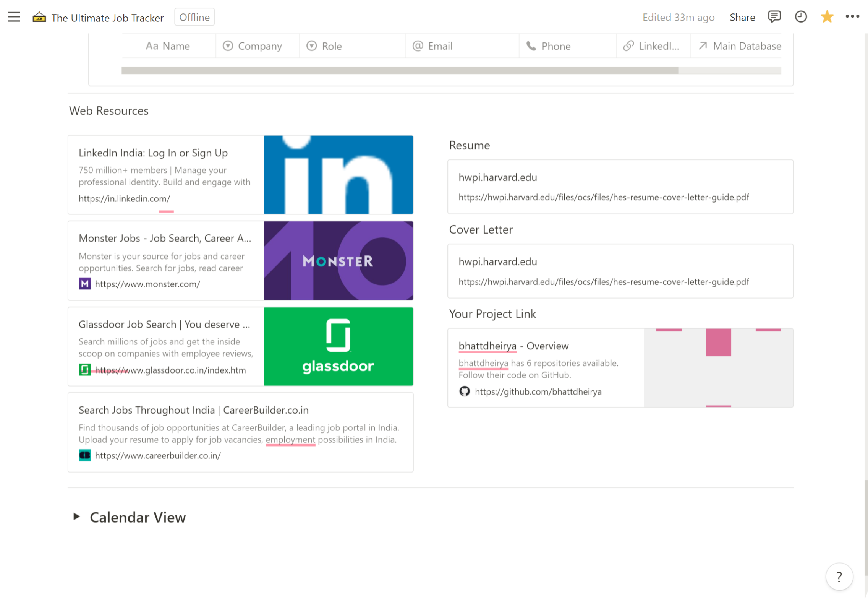Click the LinkedIn logo thumbnail
The height and width of the screenshot is (609, 868).
click(338, 175)
